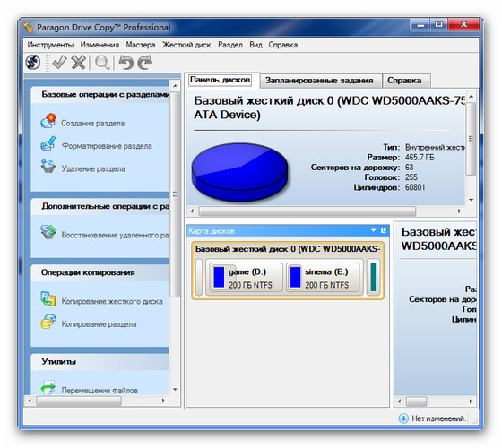Select the sinema (E:) partition

point(324,278)
